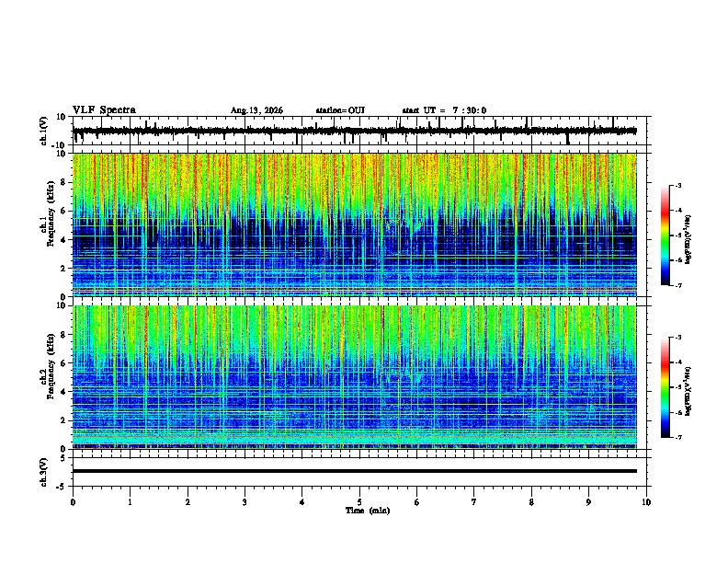
Task: Click the ch.1 "Frequency (kHz)" axis label
Action: point(51,214)
